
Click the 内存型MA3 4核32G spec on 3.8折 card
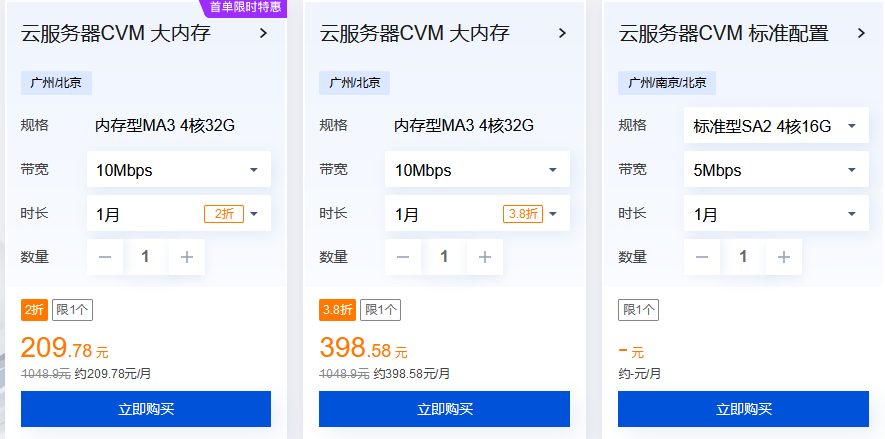click(464, 125)
